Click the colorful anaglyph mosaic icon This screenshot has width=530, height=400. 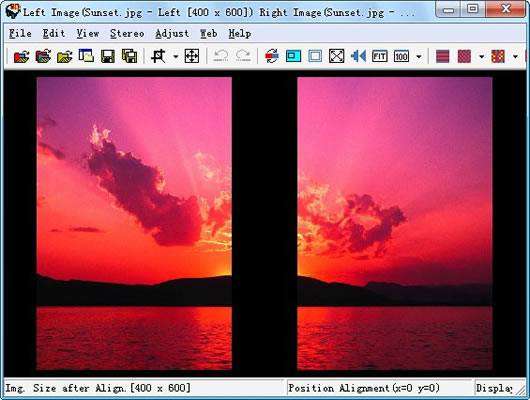[498, 56]
